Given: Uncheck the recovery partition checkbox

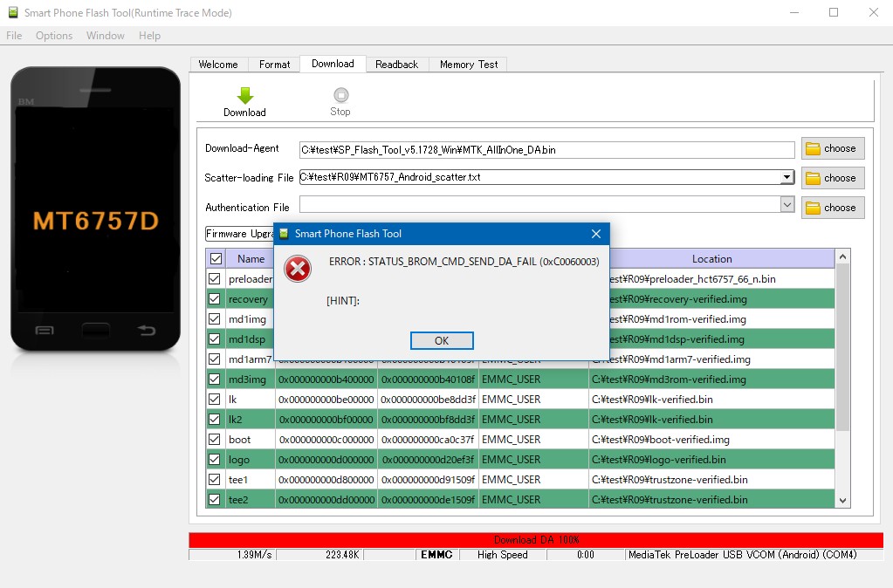Looking at the screenshot, I should coord(214,299).
